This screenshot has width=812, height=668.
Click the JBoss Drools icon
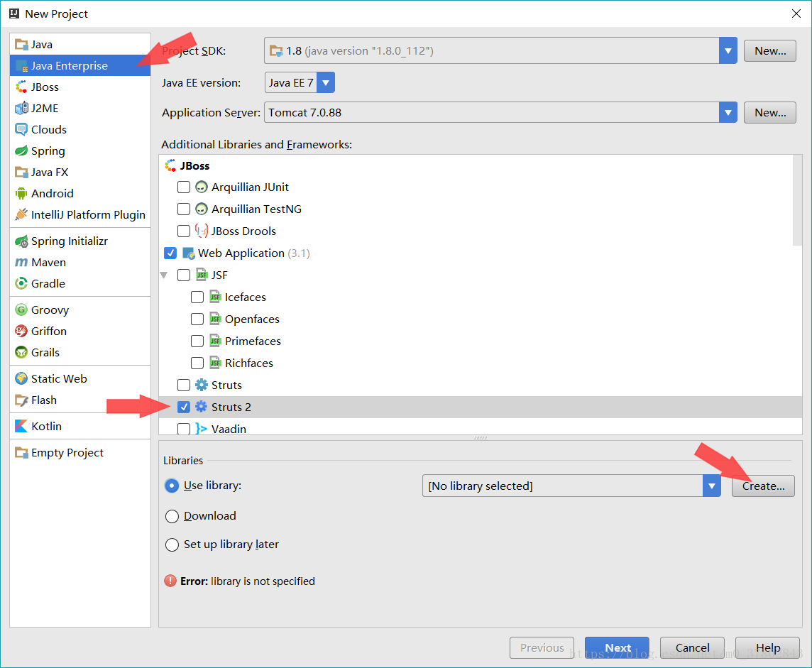click(x=202, y=231)
